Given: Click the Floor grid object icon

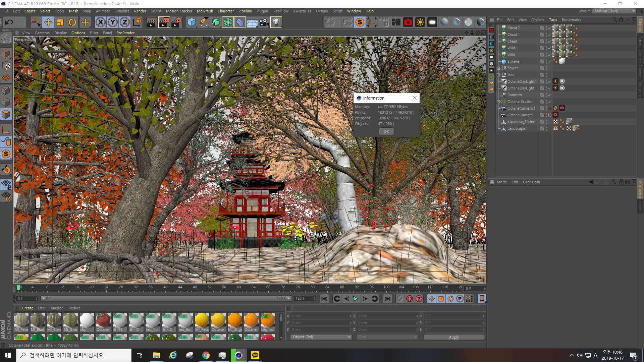Looking at the screenshot, I should pyautogui.click(x=252, y=22).
